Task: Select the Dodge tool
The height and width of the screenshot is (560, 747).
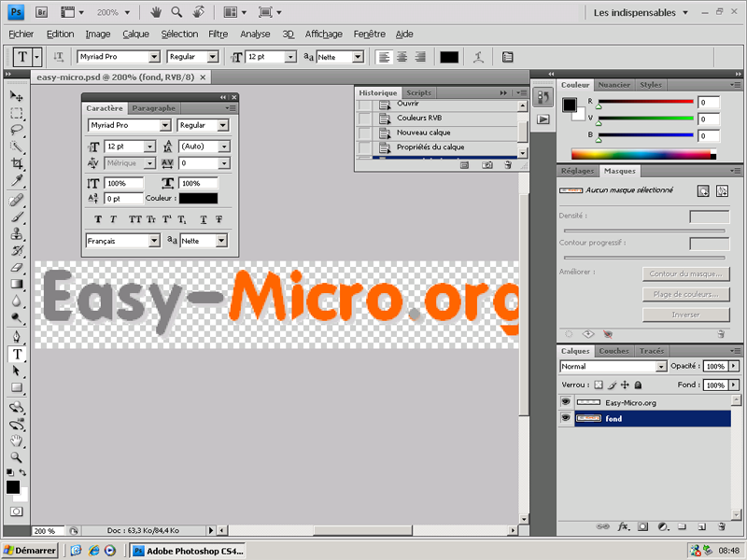Action: [x=17, y=317]
